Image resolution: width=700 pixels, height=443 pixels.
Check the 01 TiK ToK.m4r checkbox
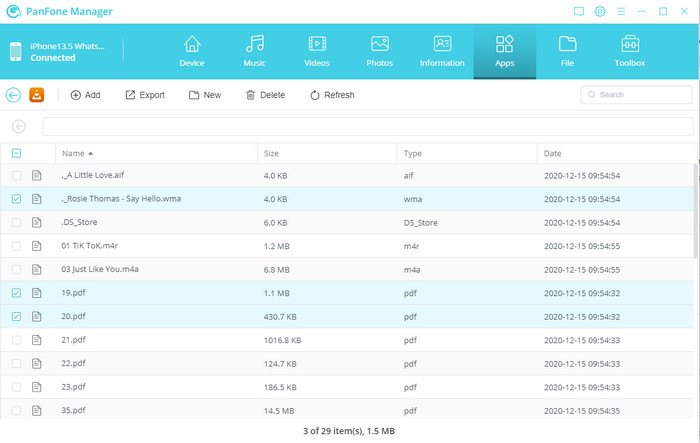(x=15, y=246)
